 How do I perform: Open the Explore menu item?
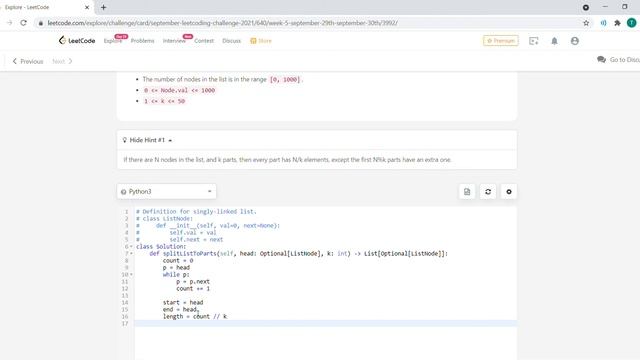[112, 41]
